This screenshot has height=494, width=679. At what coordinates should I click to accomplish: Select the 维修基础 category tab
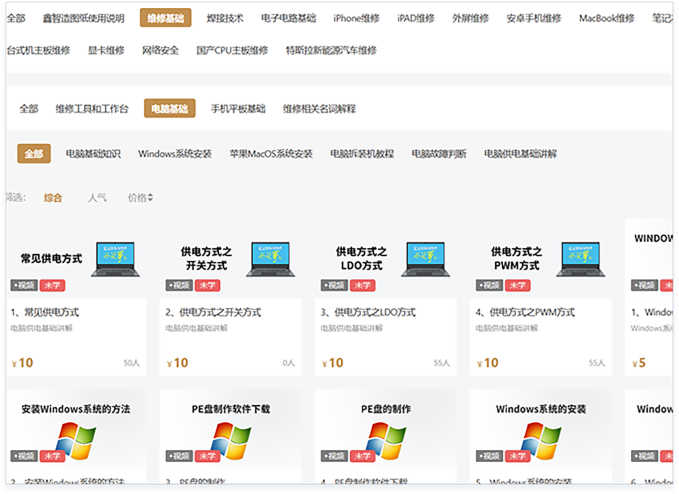(165, 18)
